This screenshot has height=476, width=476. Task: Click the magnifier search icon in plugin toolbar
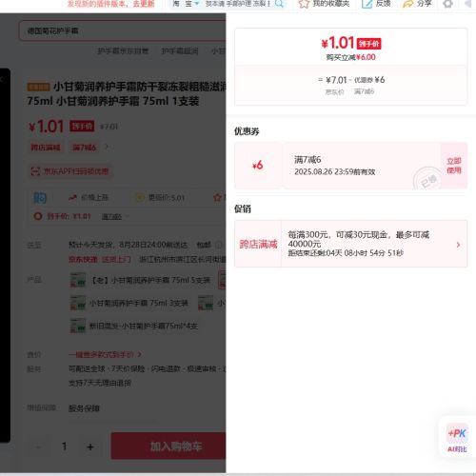click(x=279, y=4)
